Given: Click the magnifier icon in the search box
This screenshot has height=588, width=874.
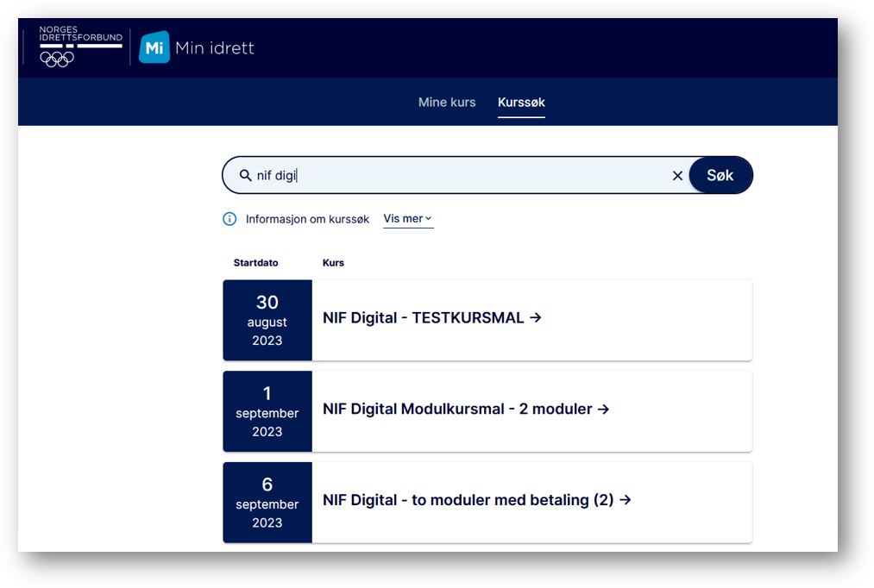Looking at the screenshot, I should point(245,175).
